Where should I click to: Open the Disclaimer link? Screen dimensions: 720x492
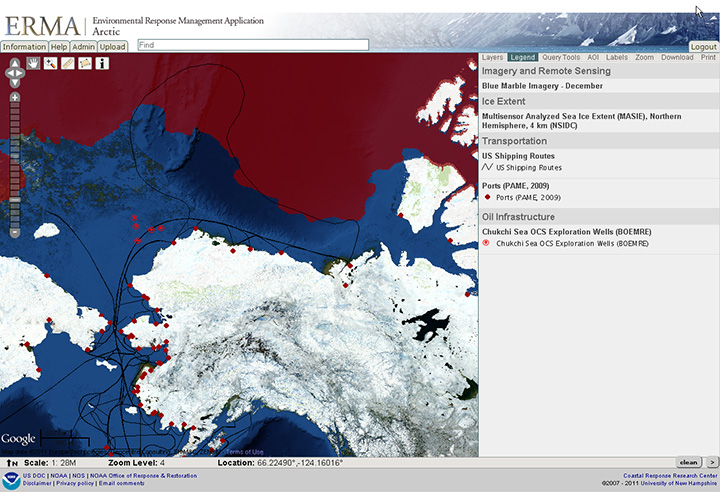(x=37, y=483)
